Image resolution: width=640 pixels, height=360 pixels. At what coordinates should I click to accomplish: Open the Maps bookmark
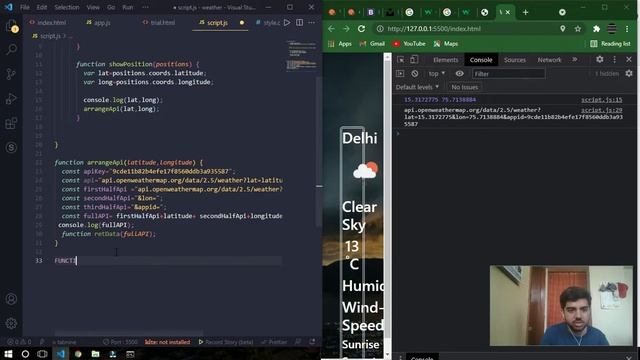446,44
